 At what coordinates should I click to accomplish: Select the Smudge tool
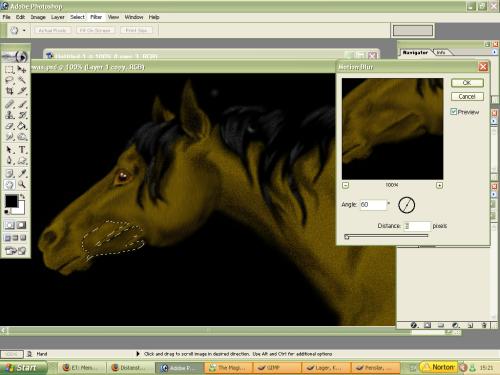click(x=9, y=137)
